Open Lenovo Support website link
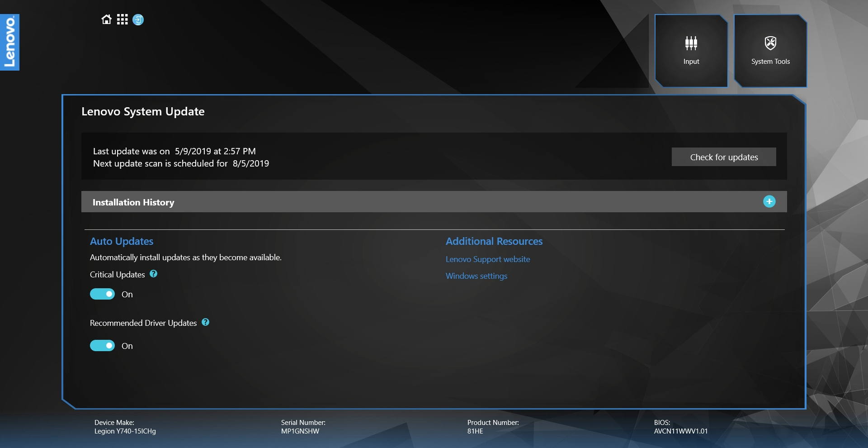The image size is (868, 448). click(488, 259)
